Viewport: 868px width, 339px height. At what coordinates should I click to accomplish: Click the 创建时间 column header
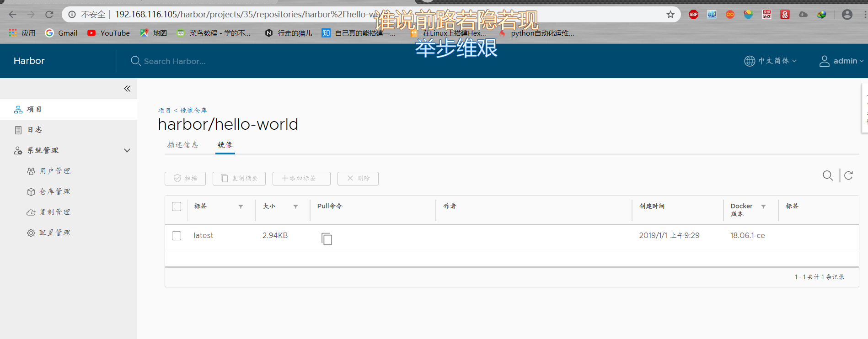pyautogui.click(x=652, y=206)
